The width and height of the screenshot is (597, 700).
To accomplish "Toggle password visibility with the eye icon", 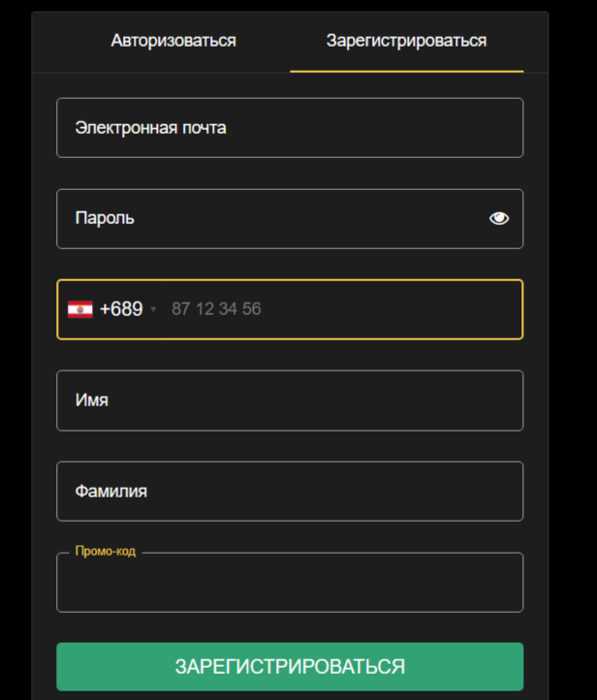I will click(x=498, y=218).
